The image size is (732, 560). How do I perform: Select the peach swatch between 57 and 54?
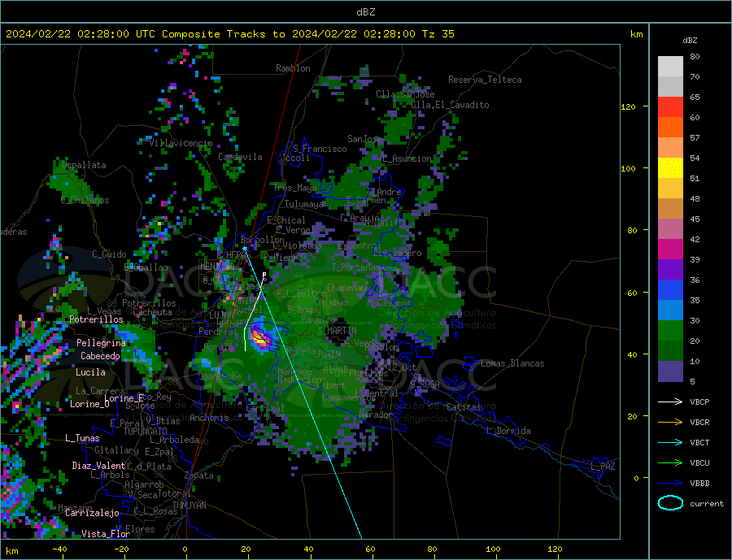670,147
